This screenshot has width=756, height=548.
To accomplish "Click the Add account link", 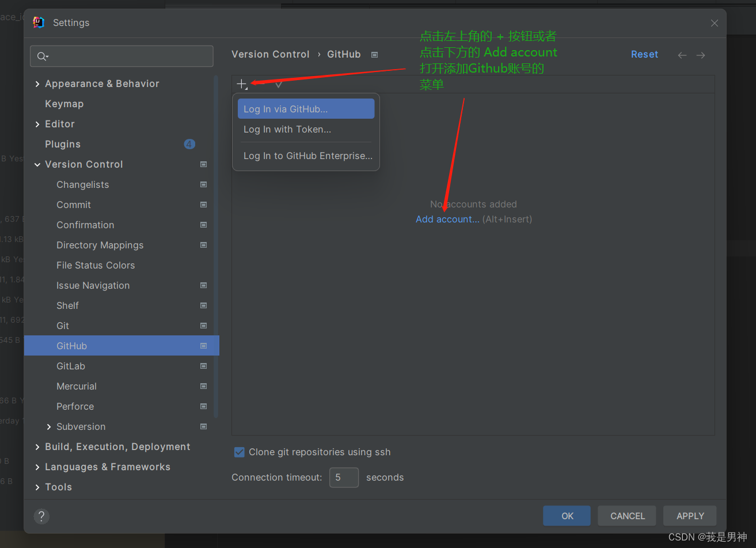I will tap(447, 219).
